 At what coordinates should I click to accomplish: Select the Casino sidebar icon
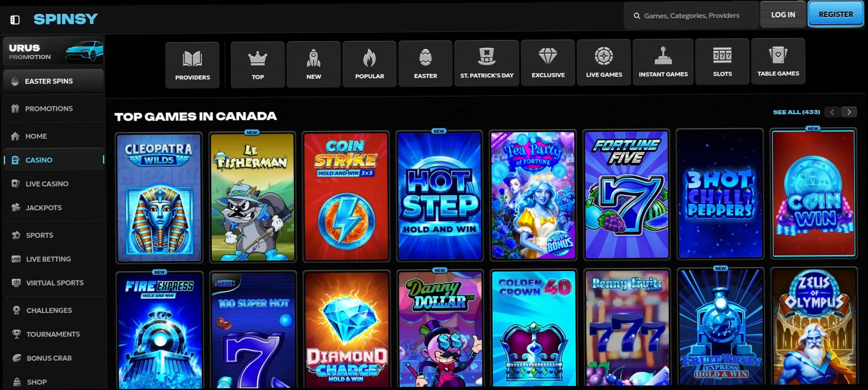coord(15,160)
